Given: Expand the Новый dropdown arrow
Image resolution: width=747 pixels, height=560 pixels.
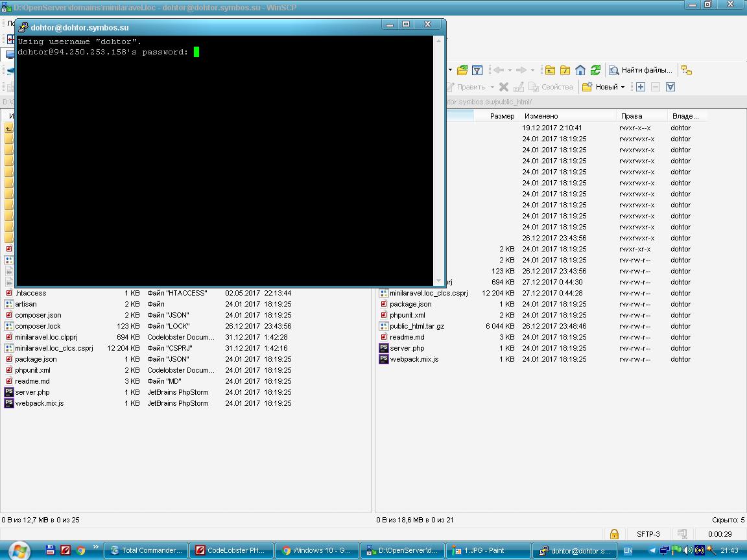Looking at the screenshot, I should tap(622, 87).
